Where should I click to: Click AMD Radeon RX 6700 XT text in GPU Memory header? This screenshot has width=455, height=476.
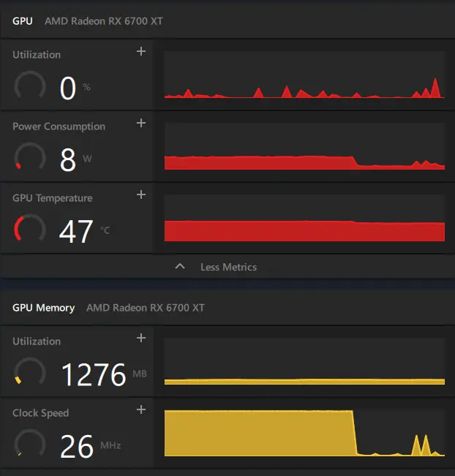click(145, 308)
